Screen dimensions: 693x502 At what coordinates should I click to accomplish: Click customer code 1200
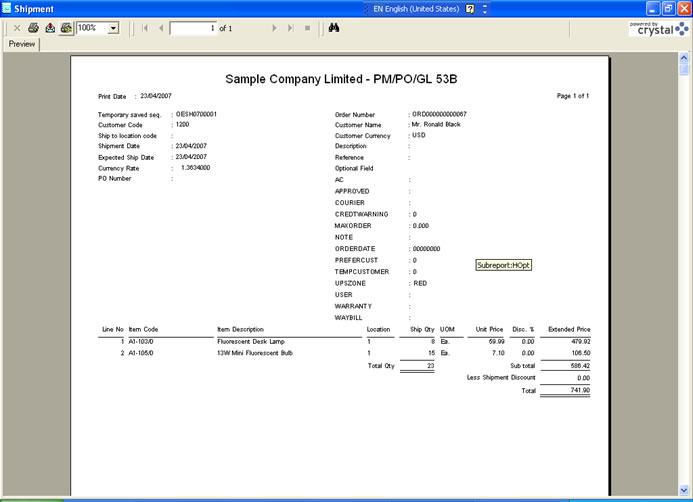pyautogui.click(x=183, y=125)
